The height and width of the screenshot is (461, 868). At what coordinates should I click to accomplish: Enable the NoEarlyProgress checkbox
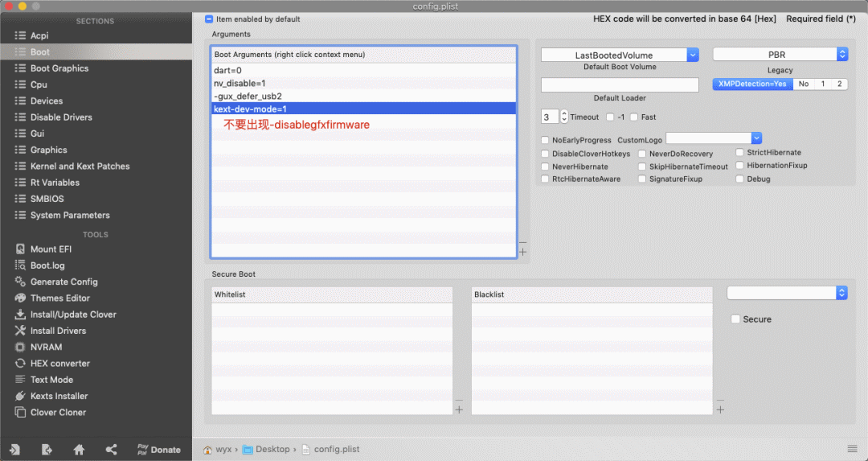(545, 140)
